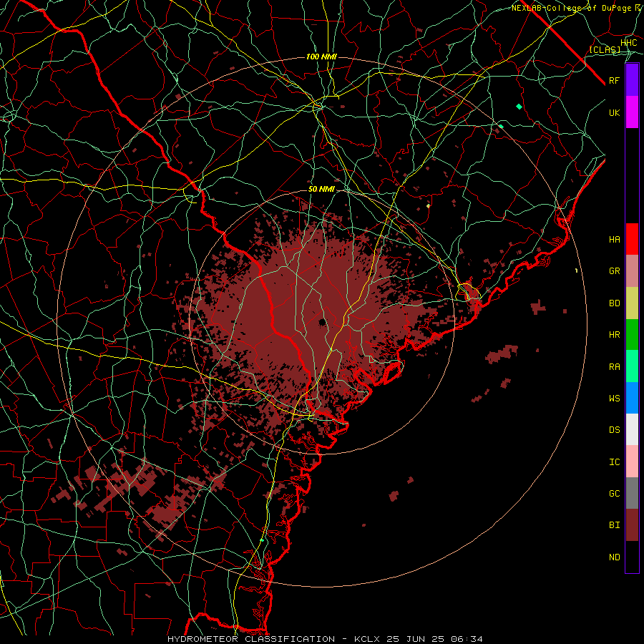The height and width of the screenshot is (644, 644).
Task: Click the DS legend label
Action: pos(614,430)
